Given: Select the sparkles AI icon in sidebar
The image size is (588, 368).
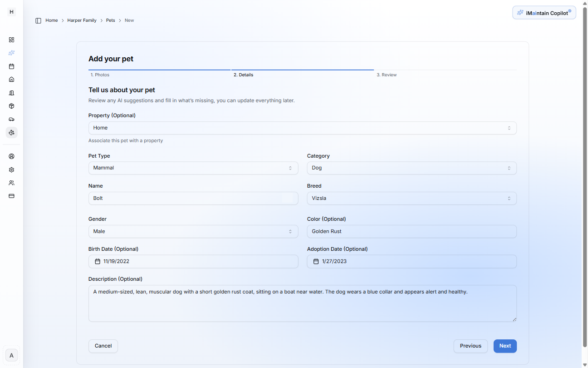Looking at the screenshot, I should [x=11, y=53].
